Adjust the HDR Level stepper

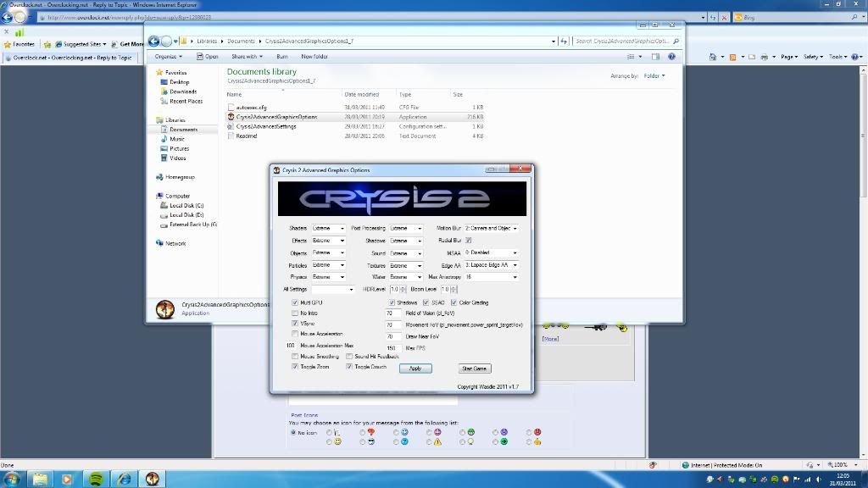[x=403, y=290]
